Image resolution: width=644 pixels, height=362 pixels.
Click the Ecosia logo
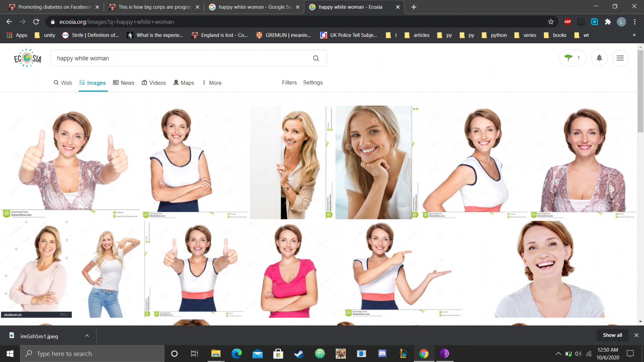tap(27, 58)
